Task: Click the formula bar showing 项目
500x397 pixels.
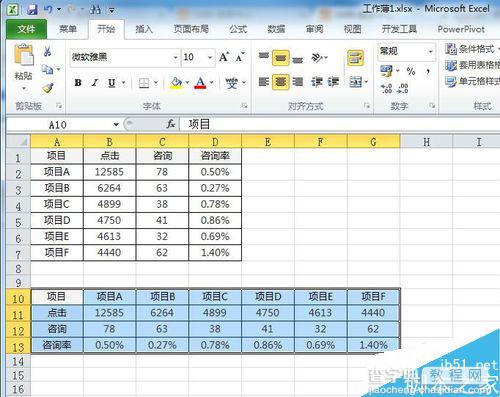Action: 339,124
